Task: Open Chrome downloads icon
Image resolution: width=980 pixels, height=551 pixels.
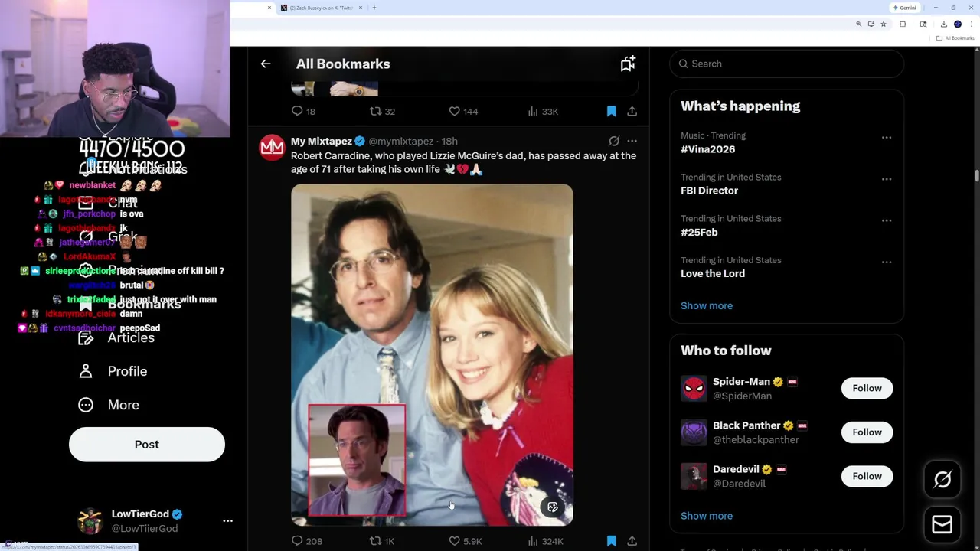Action: pos(943,24)
